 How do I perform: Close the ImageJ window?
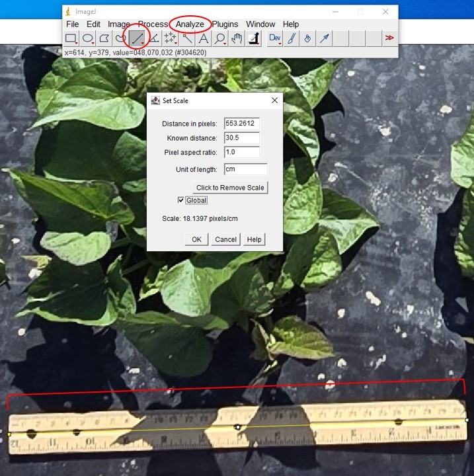click(x=385, y=11)
